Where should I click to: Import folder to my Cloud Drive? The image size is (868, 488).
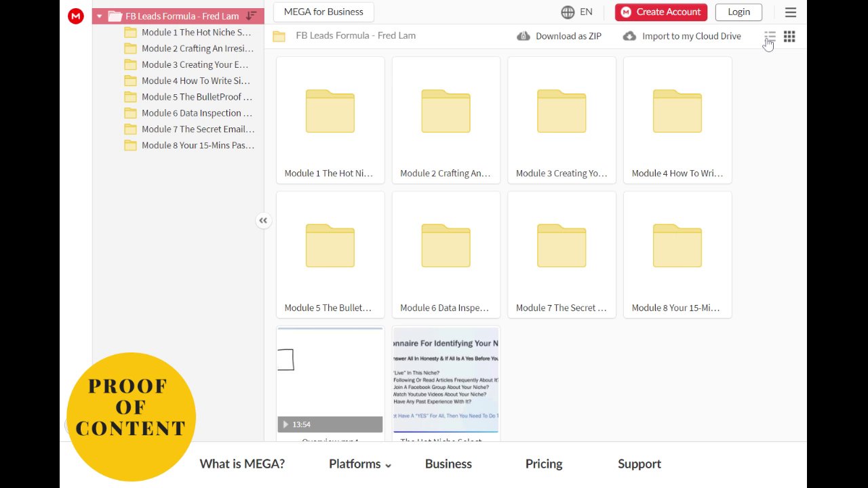click(x=682, y=36)
